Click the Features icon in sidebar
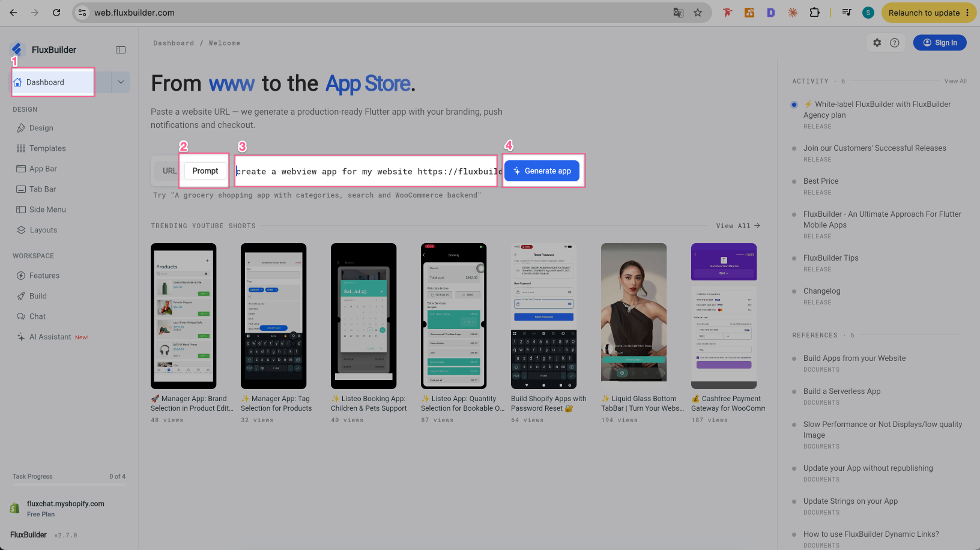 coord(21,276)
